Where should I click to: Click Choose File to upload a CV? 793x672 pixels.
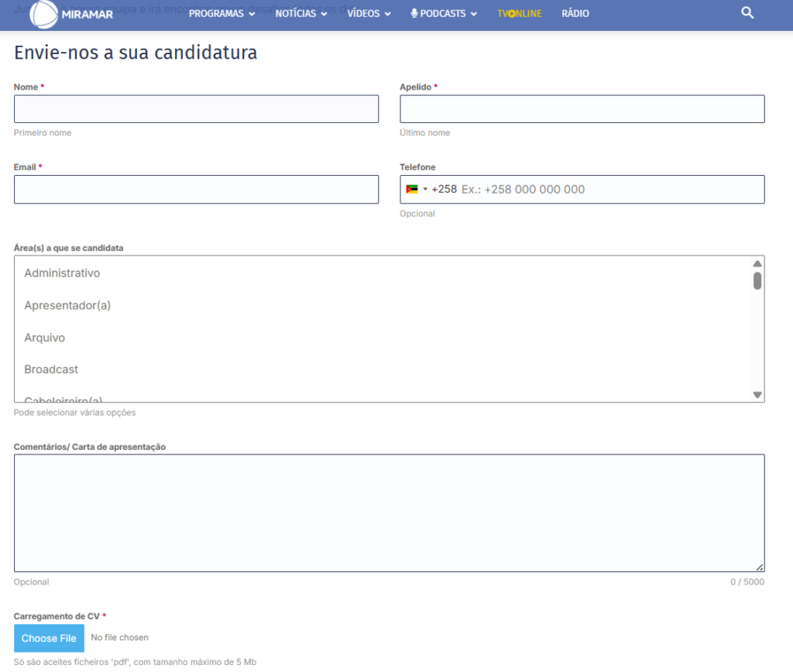pos(49,638)
